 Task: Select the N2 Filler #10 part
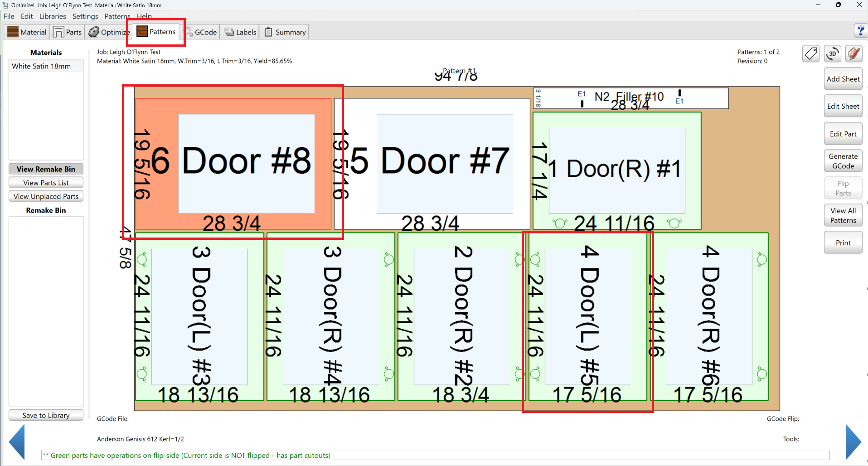pos(630,98)
